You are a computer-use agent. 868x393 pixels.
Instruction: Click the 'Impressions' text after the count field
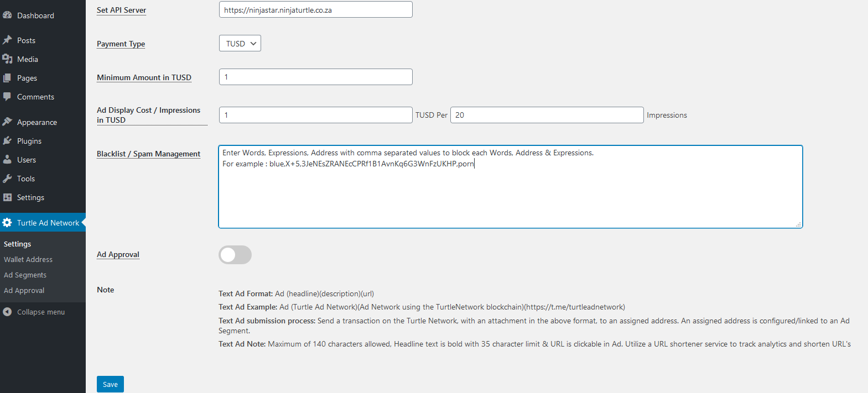667,115
